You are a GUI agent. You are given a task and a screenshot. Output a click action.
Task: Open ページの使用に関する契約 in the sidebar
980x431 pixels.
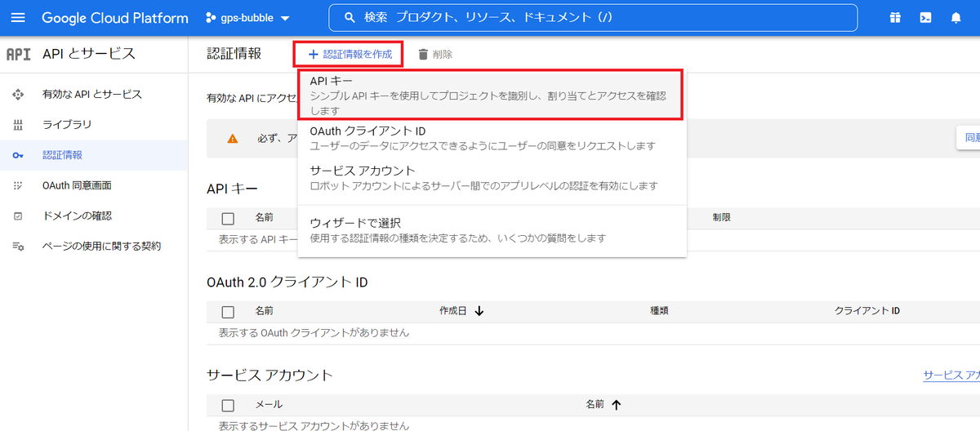pyautogui.click(x=94, y=247)
